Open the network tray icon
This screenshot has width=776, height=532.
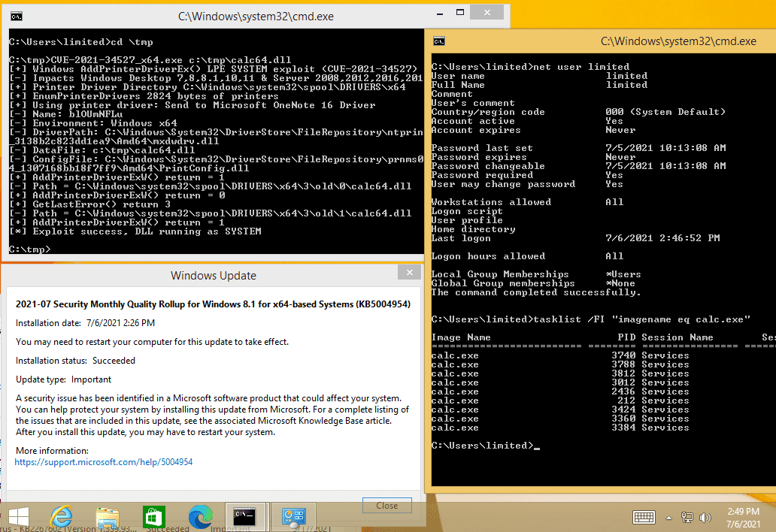click(x=687, y=518)
